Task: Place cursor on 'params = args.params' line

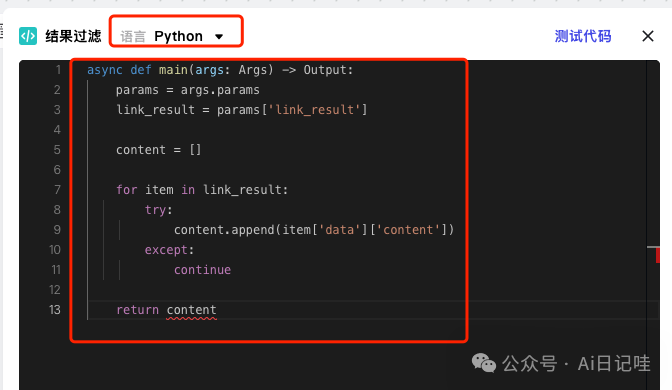Action: 188,90
